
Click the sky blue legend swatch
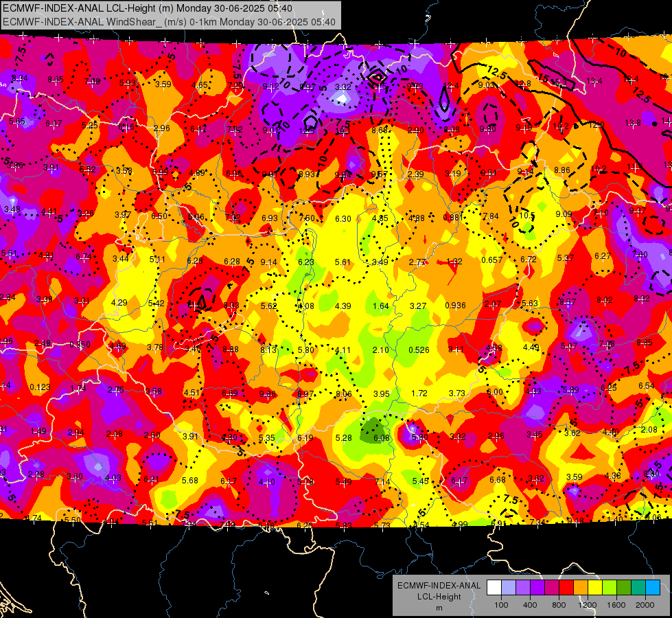click(653, 588)
